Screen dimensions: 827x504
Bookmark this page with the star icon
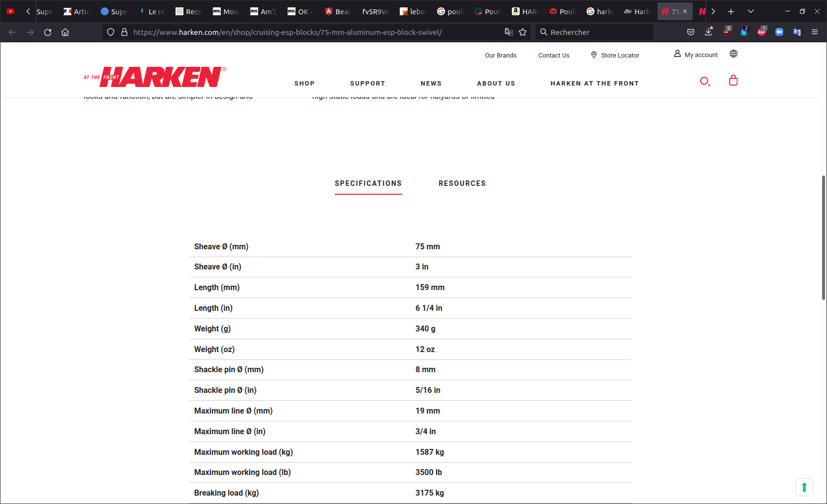[523, 32]
